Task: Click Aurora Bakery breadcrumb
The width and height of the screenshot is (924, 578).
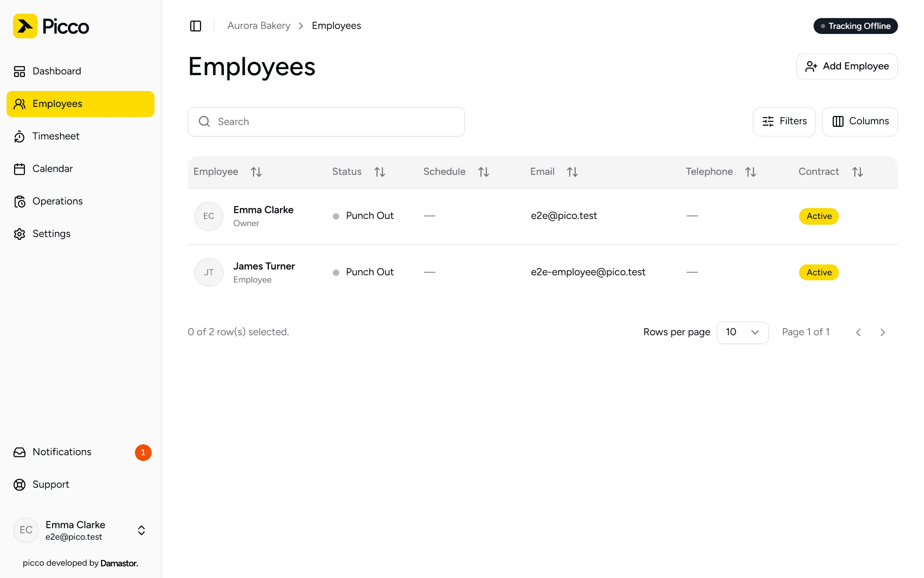Action: (258, 26)
